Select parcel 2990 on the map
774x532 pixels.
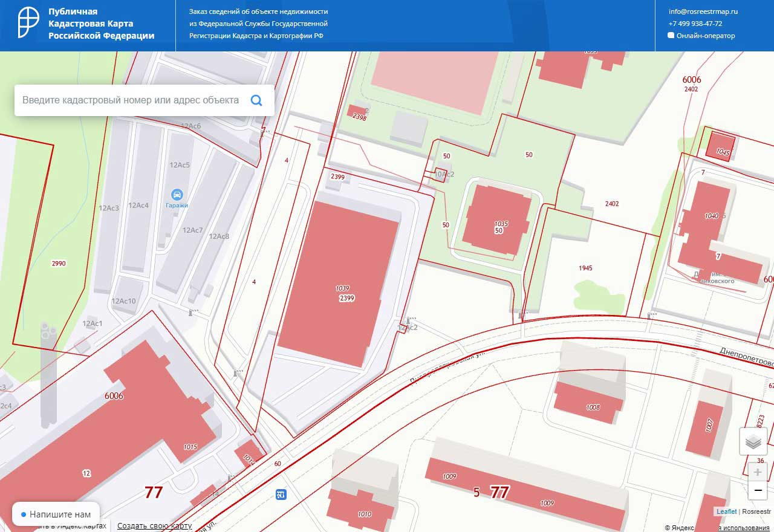pos(58,264)
